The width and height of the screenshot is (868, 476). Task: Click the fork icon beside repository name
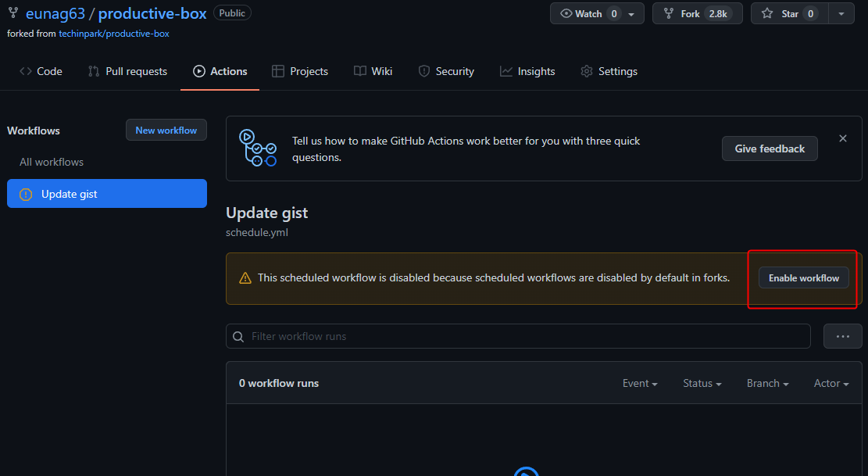click(13, 13)
